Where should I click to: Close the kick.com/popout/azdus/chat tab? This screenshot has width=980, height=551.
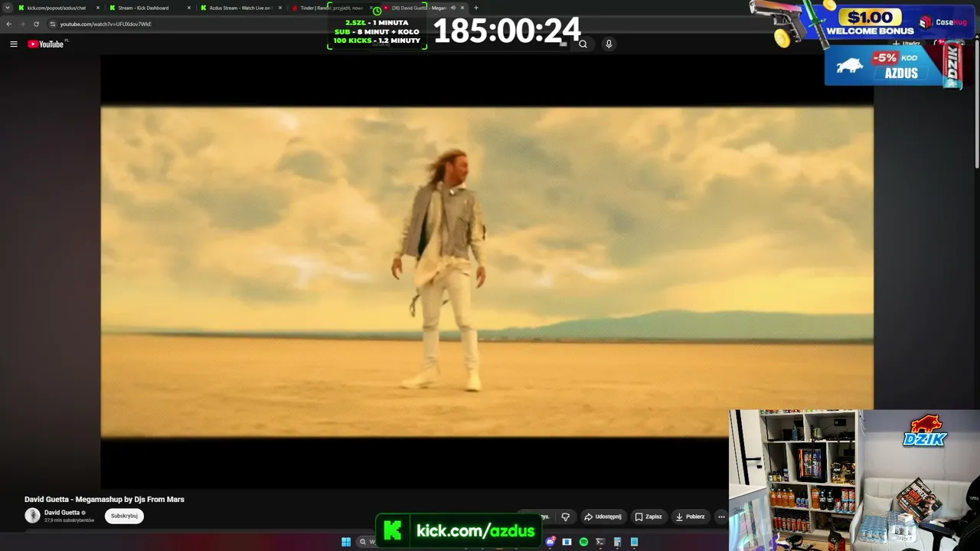98,8
